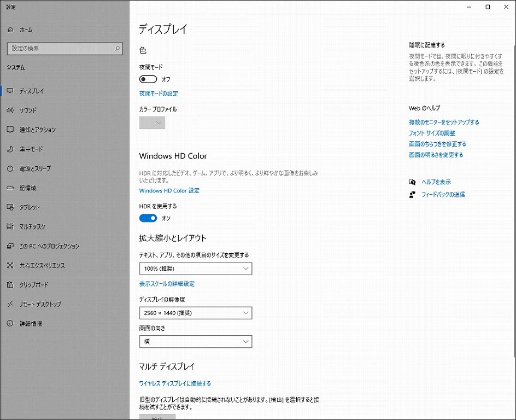Click ヘルプを表示 link
This screenshot has height=420, width=516.
436,182
